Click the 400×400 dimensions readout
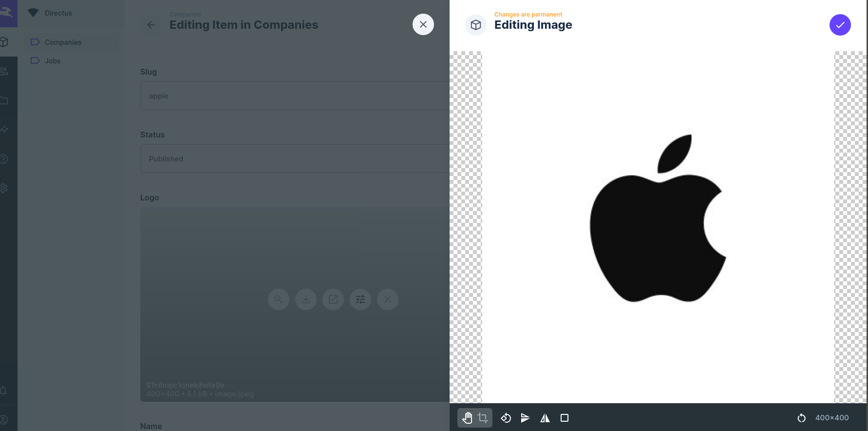 (832, 418)
